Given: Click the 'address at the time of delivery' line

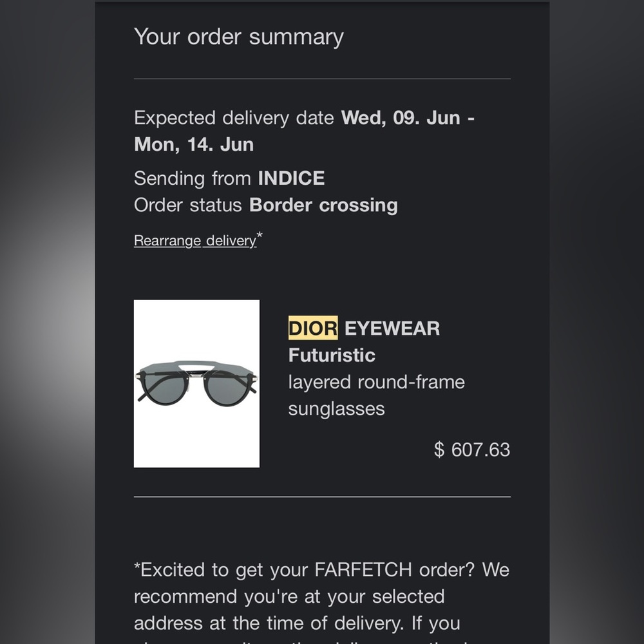Looking at the screenshot, I should [x=297, y=623].
